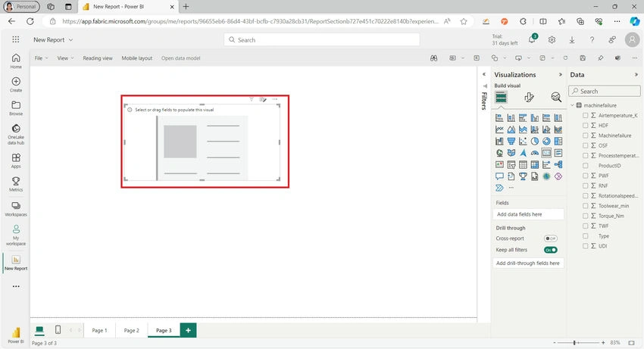
Task: Check the Torque_Nm field checkbox
Action: 585,216
